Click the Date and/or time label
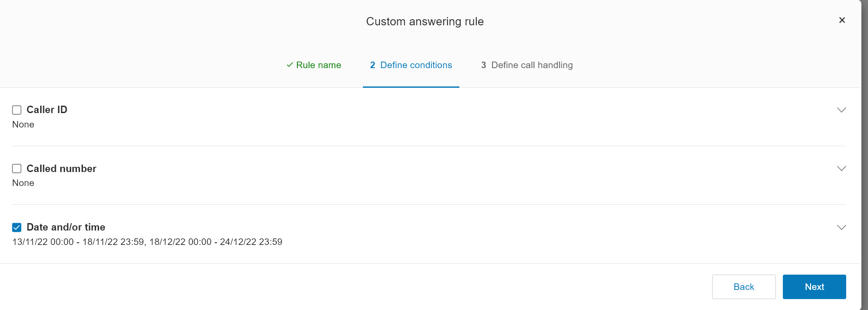Image resolution: width=868 pixels, height=310 pixels. (65, 227)
